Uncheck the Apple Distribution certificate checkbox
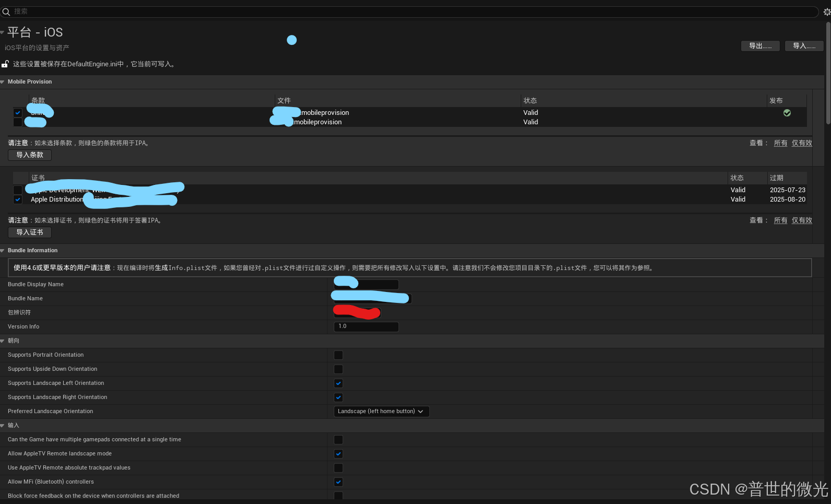The image size is (831, 504). coord(18,200)
